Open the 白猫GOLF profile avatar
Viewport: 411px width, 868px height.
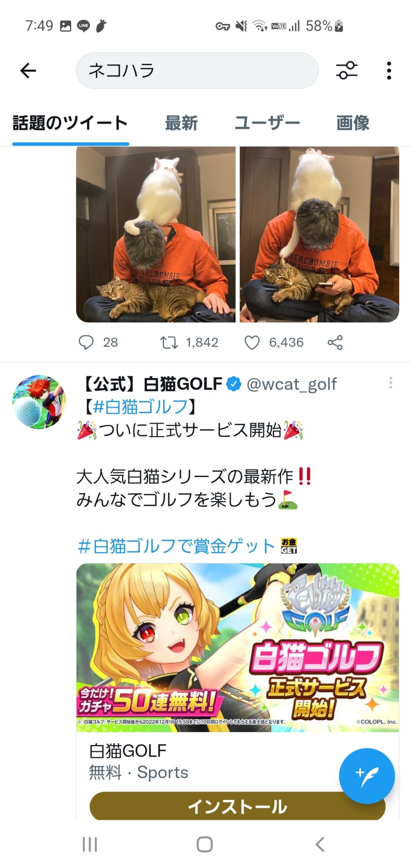(x=39, y=402)
